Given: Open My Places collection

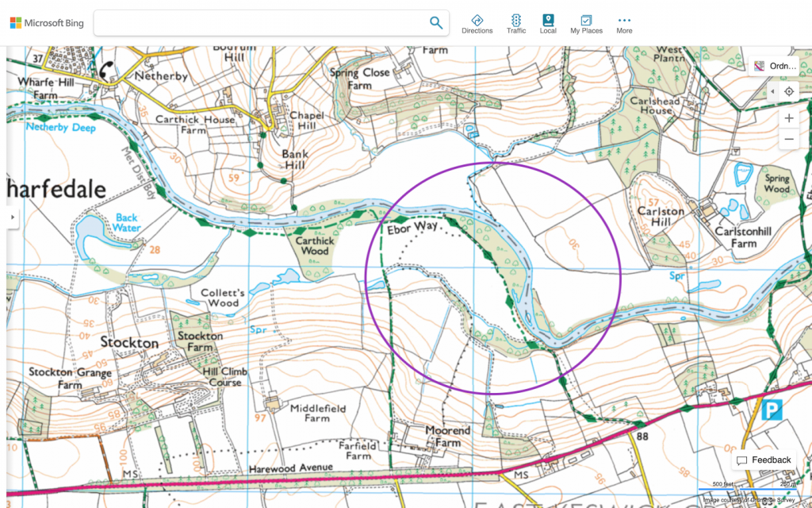Looking at the screenshot, I should 586,24.
